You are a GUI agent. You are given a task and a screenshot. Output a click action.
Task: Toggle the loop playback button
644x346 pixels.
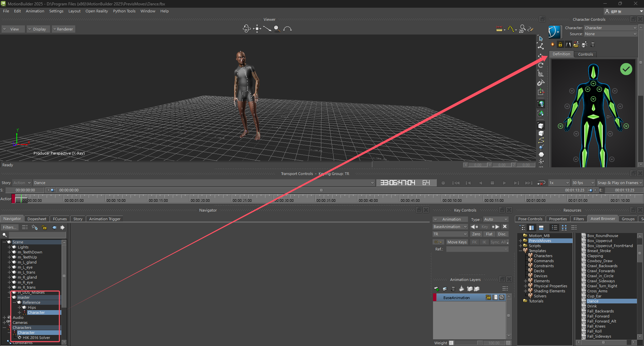click(541, 183)
